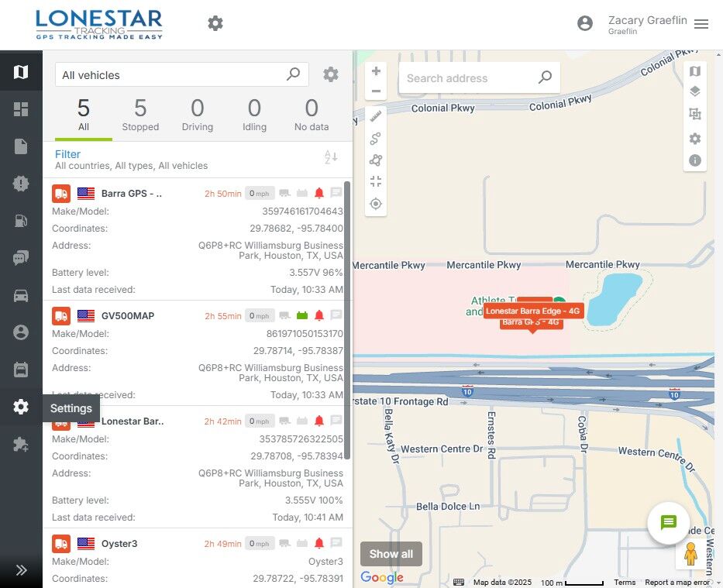The width and height of the screenshot is (723, 588).
Task: Open the Messages chat sidebar icon
Action: click(x=21, y=258)
